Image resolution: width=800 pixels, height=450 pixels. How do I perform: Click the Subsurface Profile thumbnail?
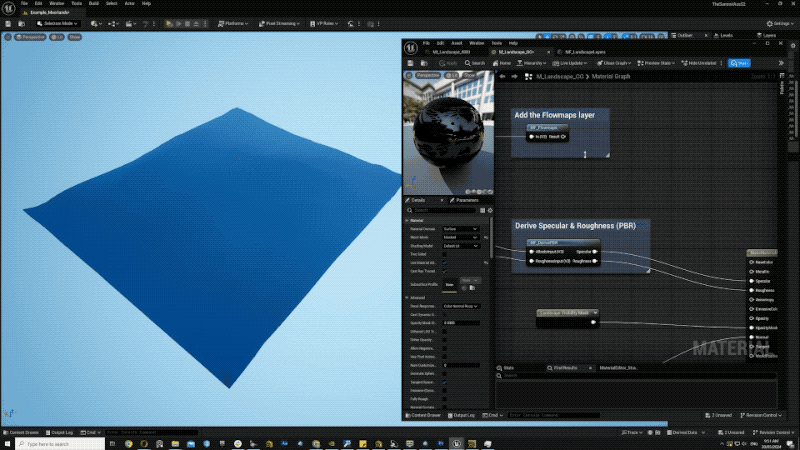[449, 285]
